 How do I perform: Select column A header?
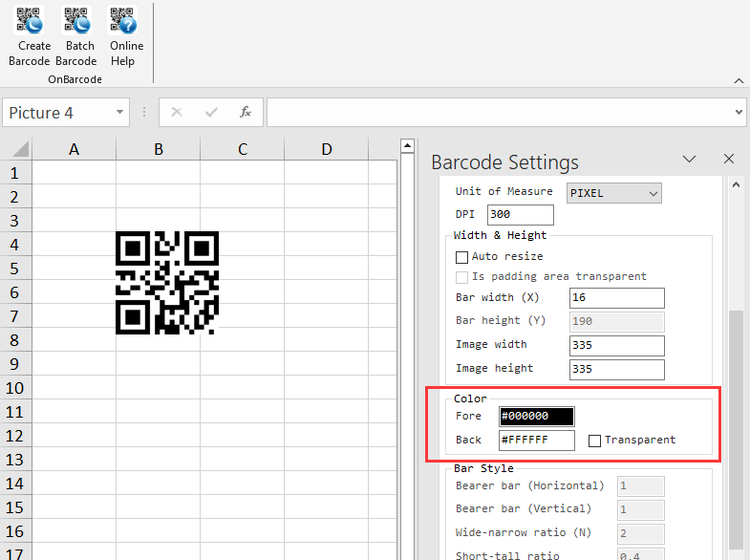click(74, 149)
